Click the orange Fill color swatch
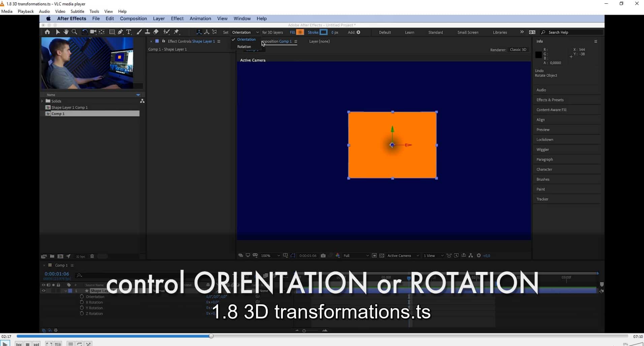 [x=300, y=32]
